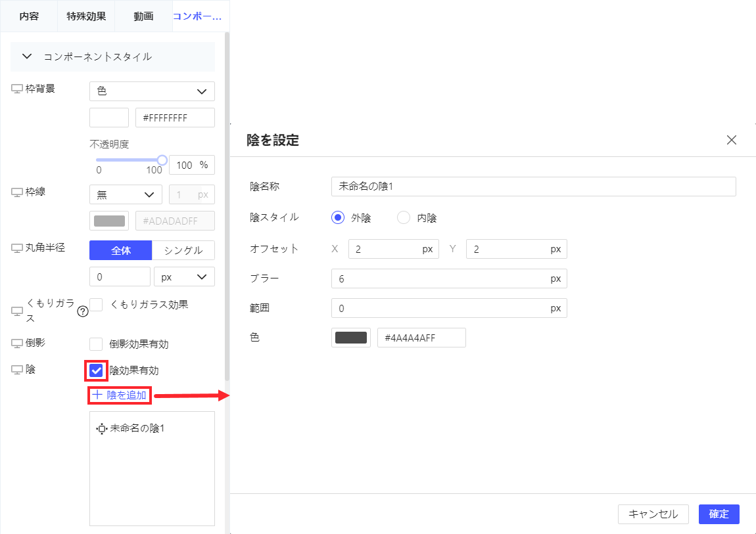Switch to the 内容 tab

pyautogui.click(x=29, y=16)
